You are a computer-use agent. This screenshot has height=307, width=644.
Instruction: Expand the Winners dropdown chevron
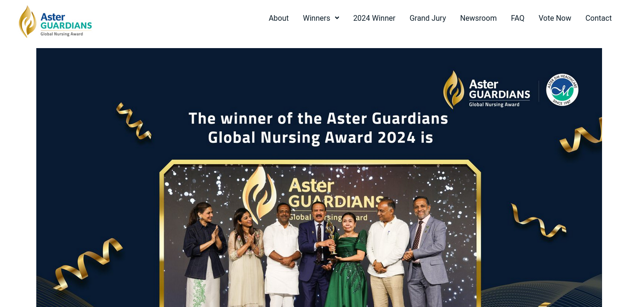point(337,18)
